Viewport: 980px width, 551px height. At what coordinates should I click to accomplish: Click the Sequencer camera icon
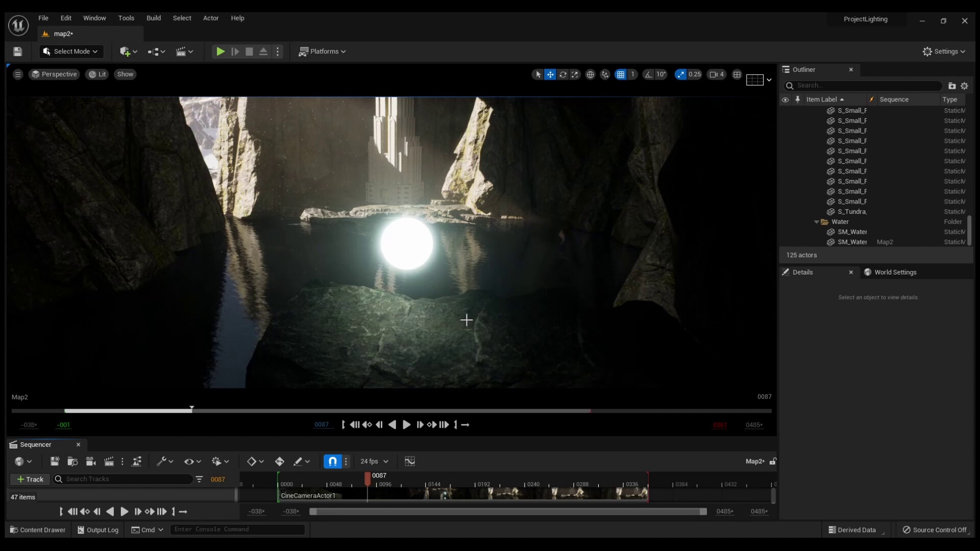click(91, 461)
